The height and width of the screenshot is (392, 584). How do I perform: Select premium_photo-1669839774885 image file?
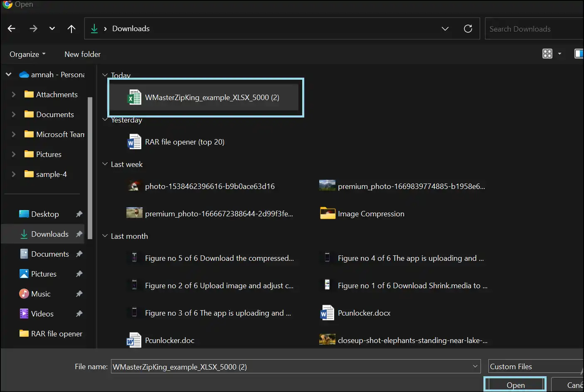click(402, 186)
